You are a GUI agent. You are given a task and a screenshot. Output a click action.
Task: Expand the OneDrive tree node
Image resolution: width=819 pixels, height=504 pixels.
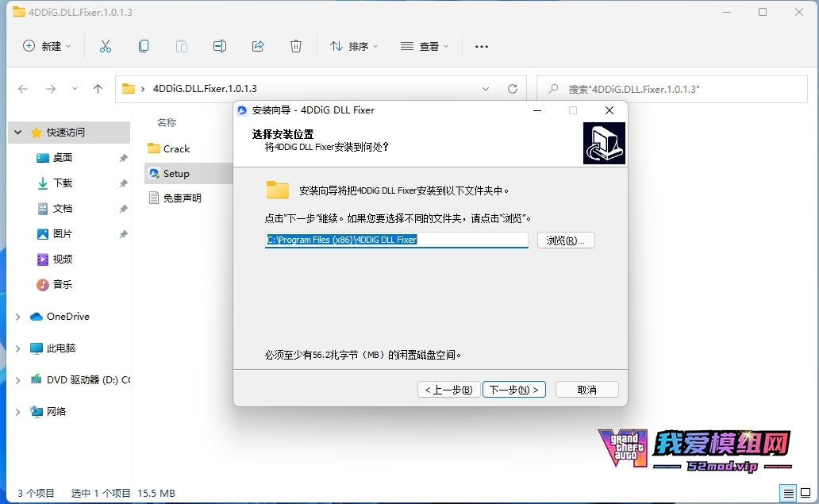pos(18,317)
